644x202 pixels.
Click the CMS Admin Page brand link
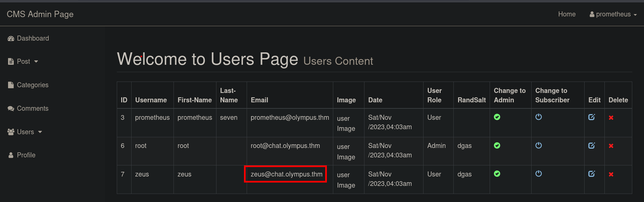point(40,14)
